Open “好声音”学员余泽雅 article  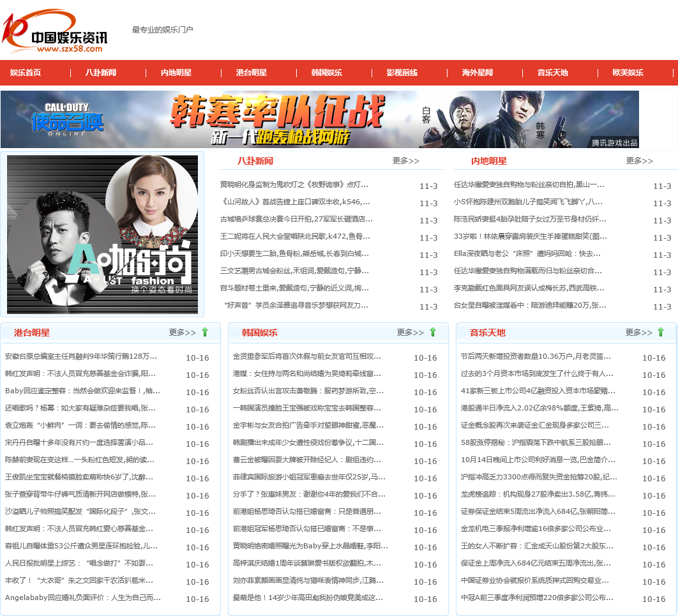coord(296,306)
